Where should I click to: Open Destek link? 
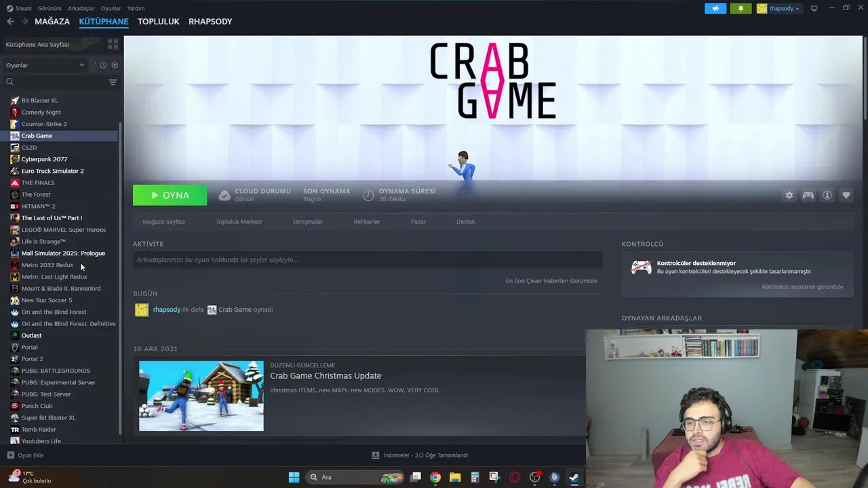click(x=466, y=222)
